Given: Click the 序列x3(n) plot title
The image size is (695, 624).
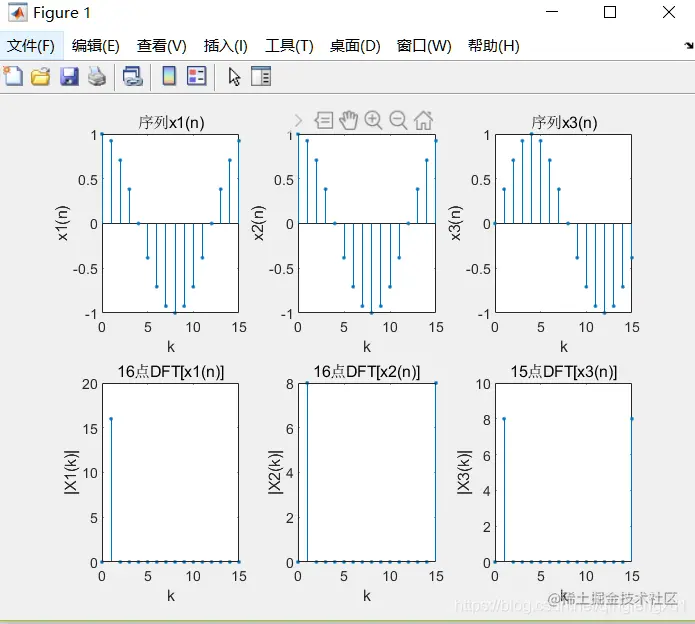Looking at the screenshot, I should (564, 122).
